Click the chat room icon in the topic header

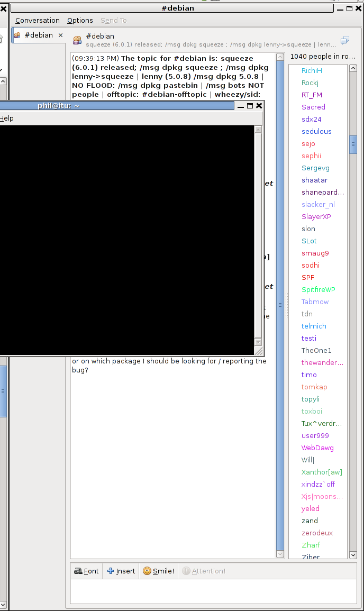click(77, 40)
